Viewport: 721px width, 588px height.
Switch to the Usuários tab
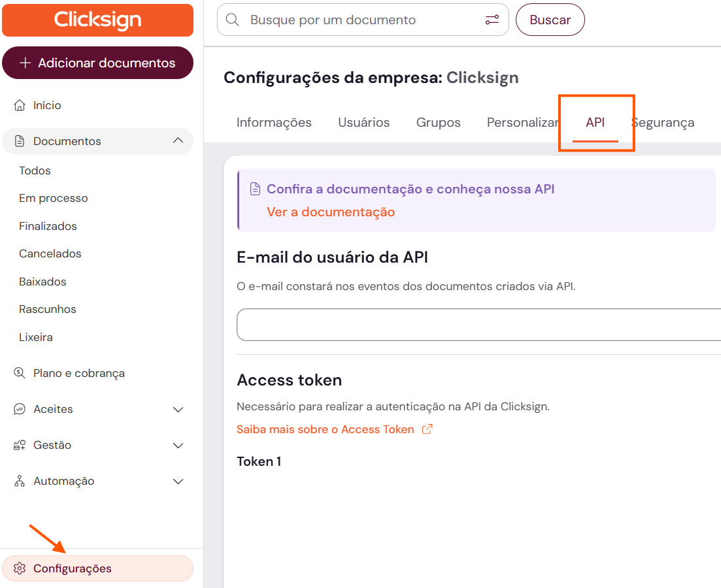click(363, 123)
